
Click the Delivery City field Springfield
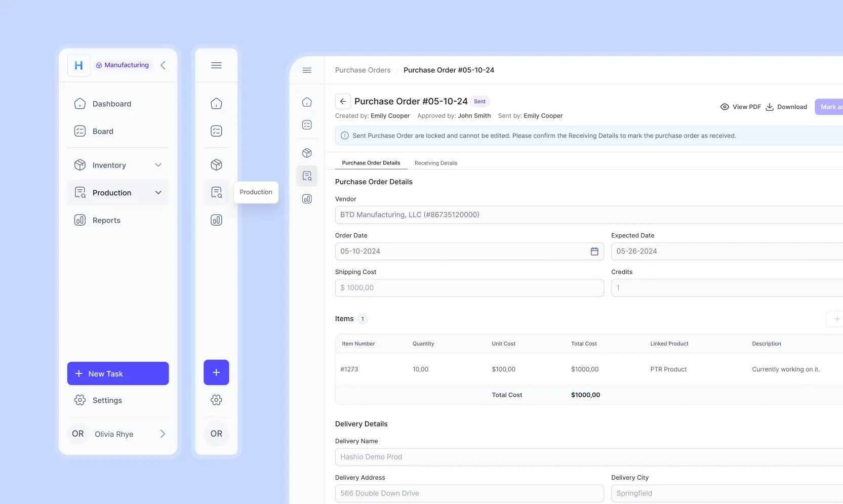(x=727, y=493)
